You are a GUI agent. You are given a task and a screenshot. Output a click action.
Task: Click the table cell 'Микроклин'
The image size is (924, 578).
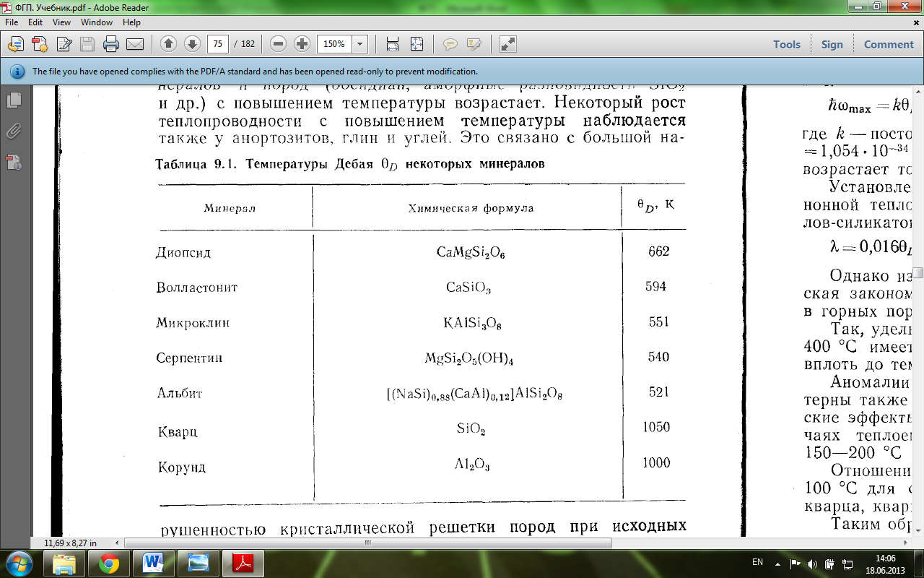[x=193, y=323]
